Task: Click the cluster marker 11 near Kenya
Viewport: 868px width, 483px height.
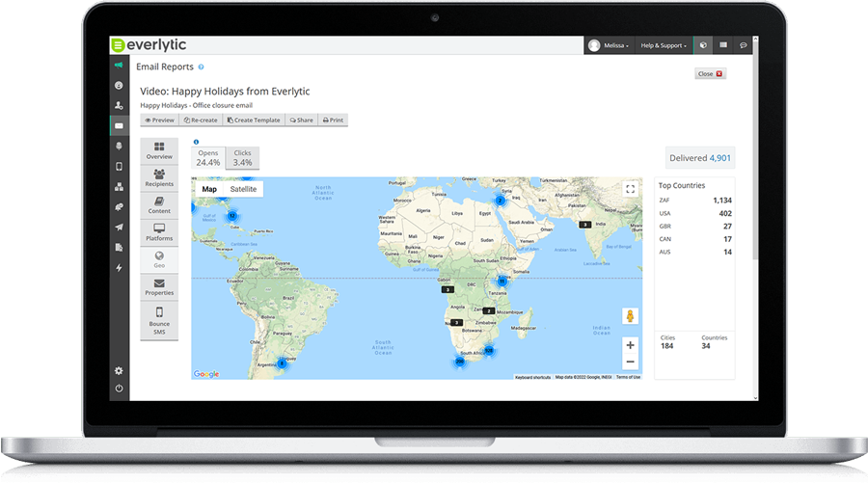Action: coord(502,282)
